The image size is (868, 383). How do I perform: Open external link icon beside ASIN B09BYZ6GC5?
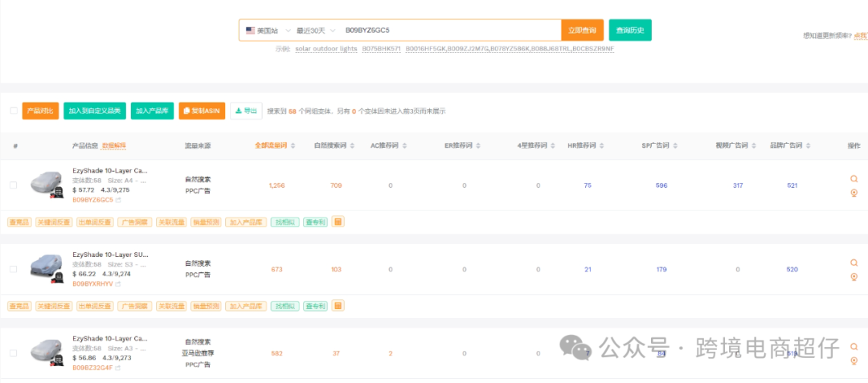click(x=118, y=200)
